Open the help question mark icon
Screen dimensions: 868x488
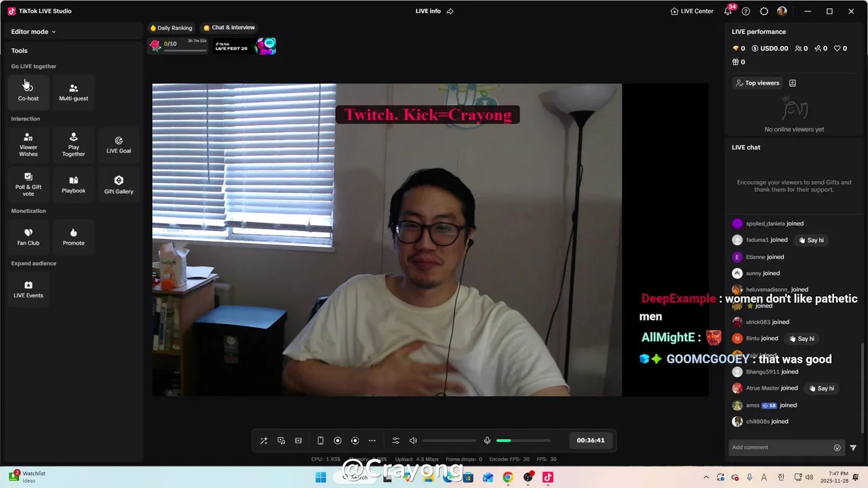coord(746,12)
